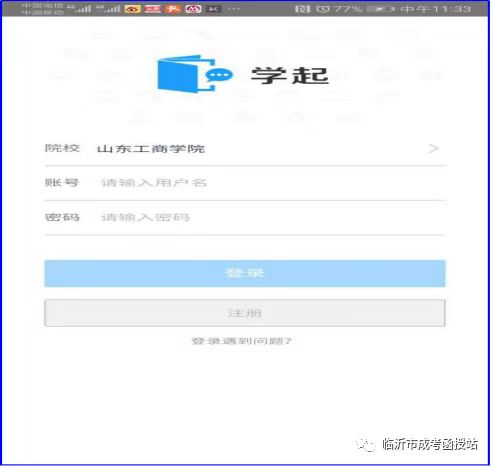This screenshot has width=493, height=466.
Task: Tap the three-dots overflow in status bar
Action: 234,9
